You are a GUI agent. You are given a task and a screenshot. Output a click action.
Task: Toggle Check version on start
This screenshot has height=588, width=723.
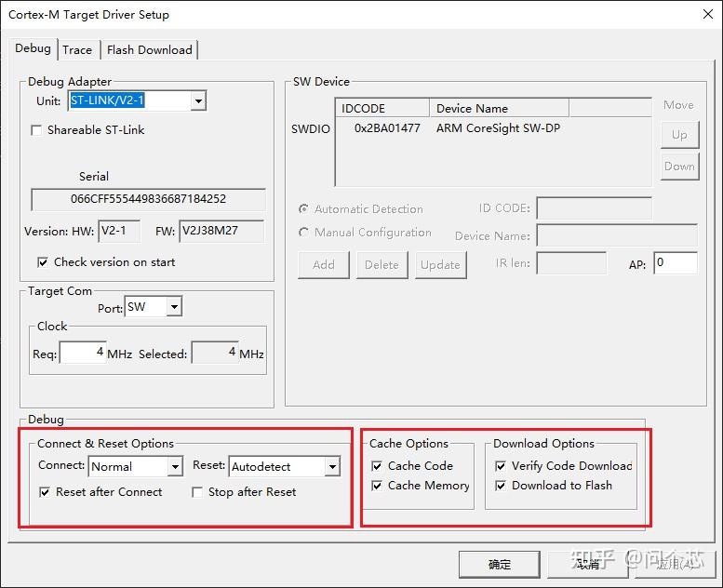tap(43, 262)
